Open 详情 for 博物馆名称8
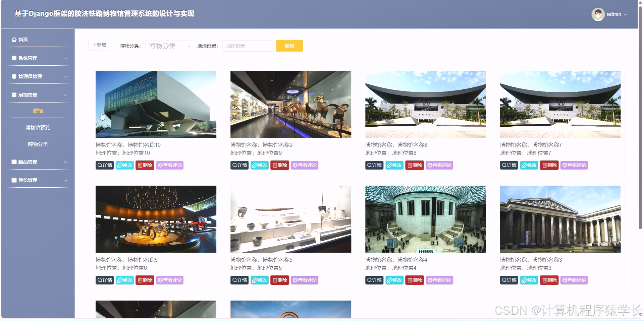The image size is (644, 321). pyautogui.click(x=374, y=165)
